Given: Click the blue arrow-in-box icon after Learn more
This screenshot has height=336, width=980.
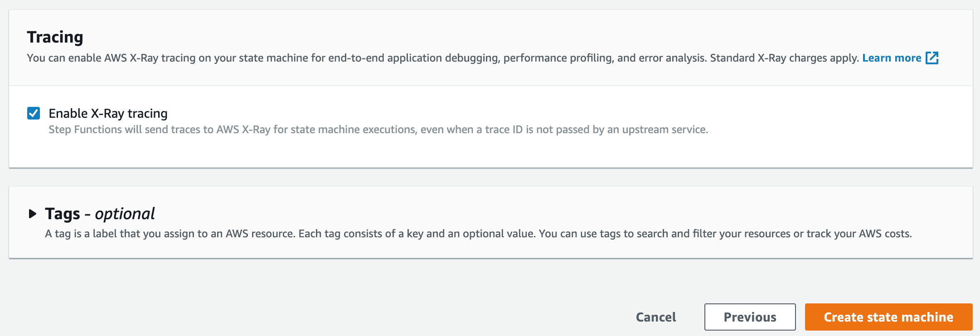Looking at the screenshot, I should (932, 58).
